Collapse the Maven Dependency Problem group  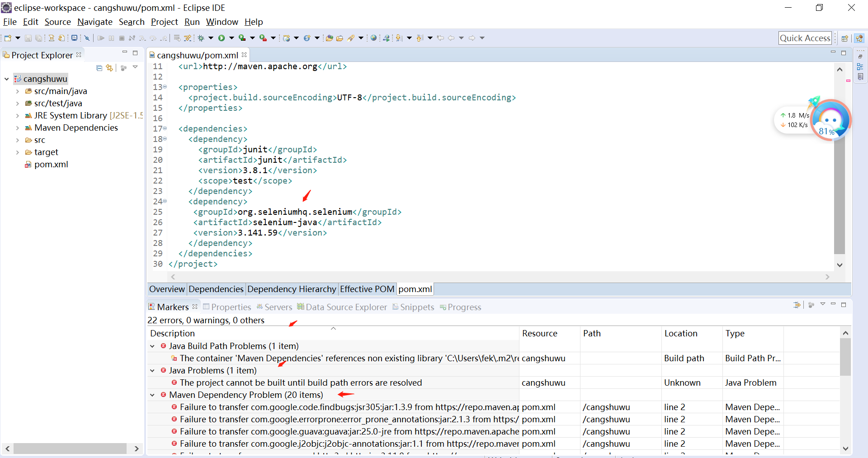(152, 395)
